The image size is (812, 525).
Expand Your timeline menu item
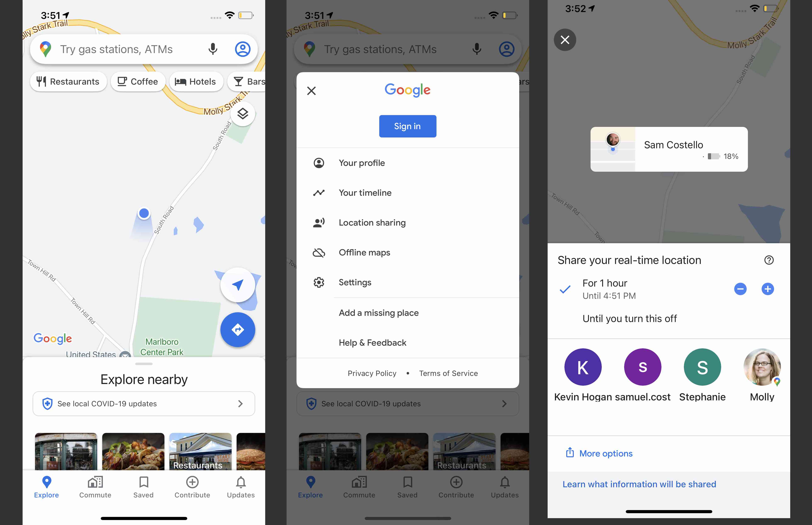point(365,192)
